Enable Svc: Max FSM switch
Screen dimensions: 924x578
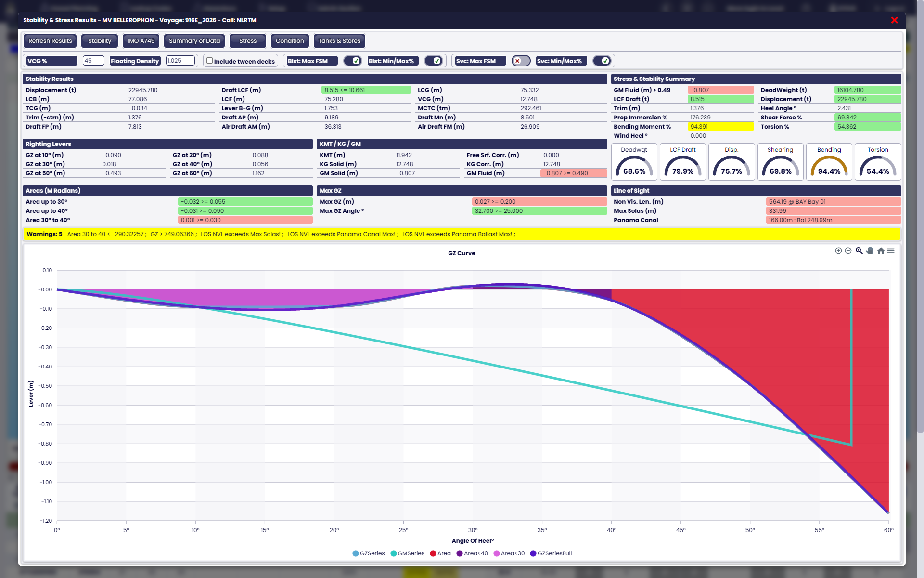[x=521, y=61]
